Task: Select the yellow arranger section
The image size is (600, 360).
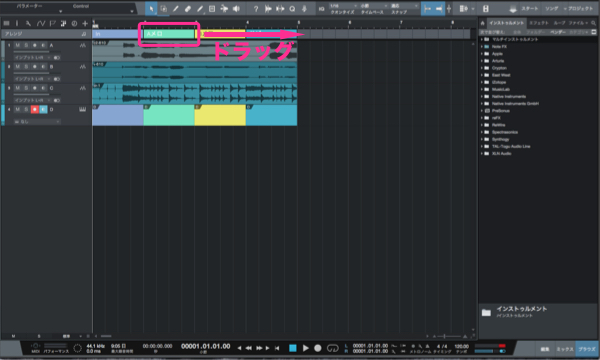Action: [x=220, y=34]
